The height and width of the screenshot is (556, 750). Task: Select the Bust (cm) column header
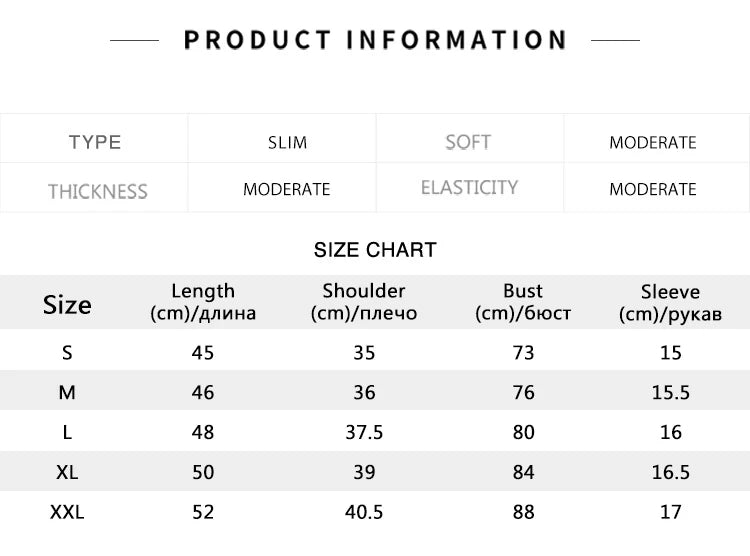tap(523, 302)
